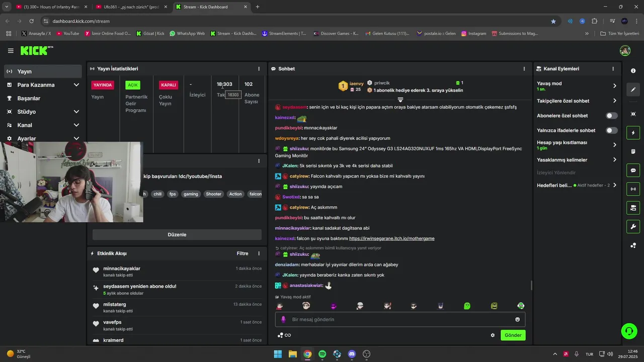Click the YAYINDA status badge
The image size is (644, 362).
coord(103,85)
